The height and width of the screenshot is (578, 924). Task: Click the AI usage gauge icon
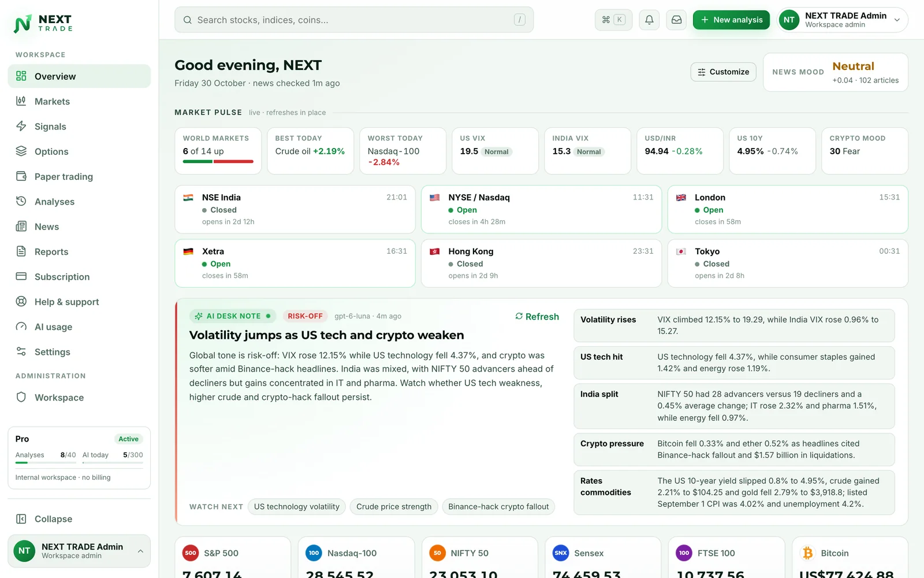(x=21, y=327)
